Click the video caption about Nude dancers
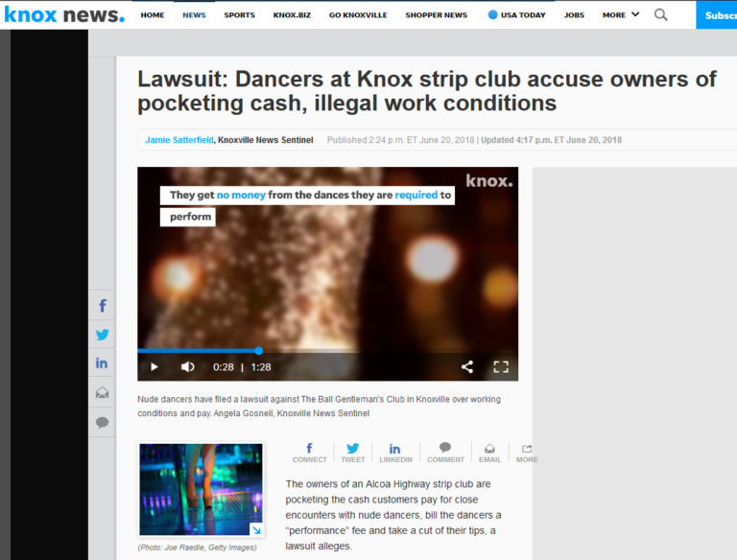This screenshot has width=737, height=560. click(320, 406)
